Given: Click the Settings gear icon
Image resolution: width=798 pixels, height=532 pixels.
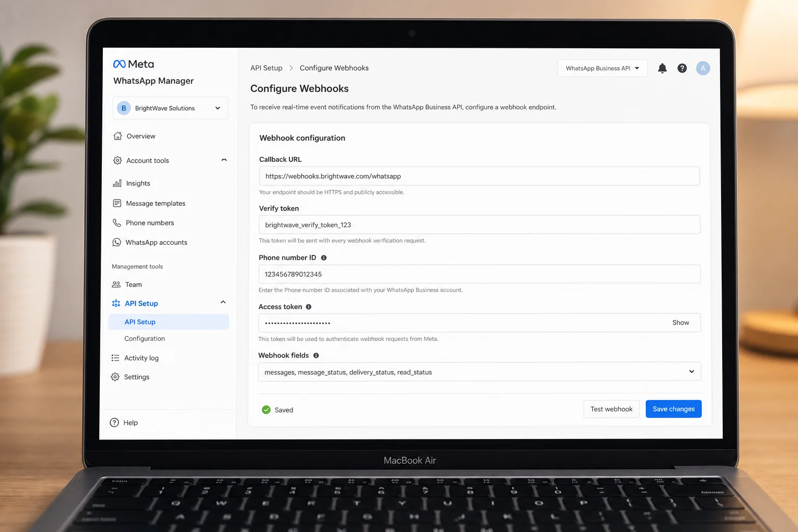Looking at the screenshot, I should pyautogui.click(x=115, y=377).
